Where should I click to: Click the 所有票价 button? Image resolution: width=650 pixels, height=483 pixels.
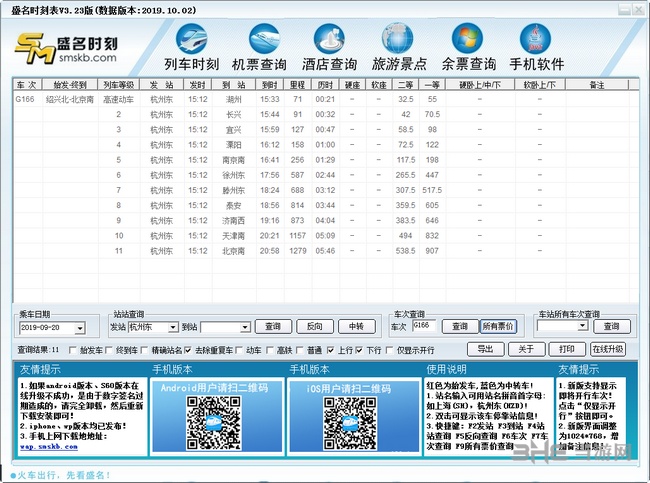498,327
